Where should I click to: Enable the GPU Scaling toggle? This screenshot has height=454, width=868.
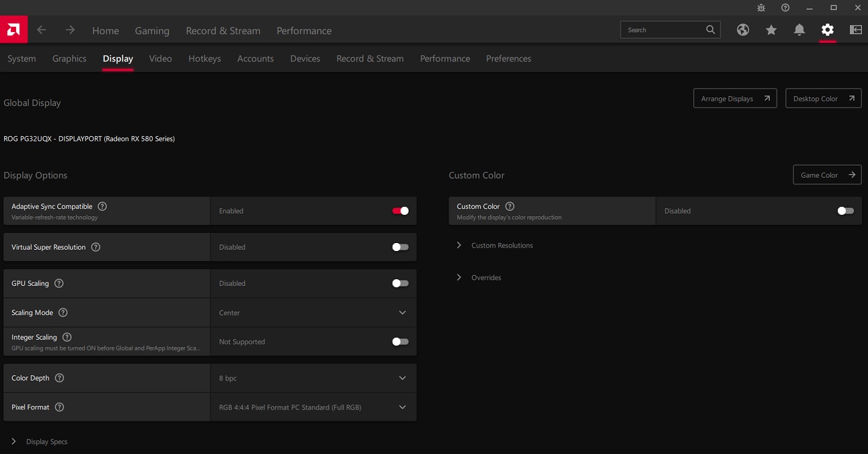click(x=401, y=283)
